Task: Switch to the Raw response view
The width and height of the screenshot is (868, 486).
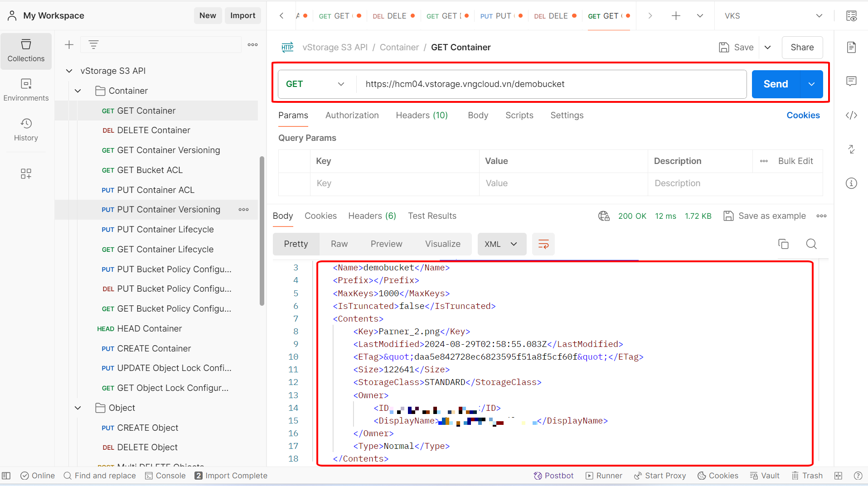Action: tap(339, 244)
